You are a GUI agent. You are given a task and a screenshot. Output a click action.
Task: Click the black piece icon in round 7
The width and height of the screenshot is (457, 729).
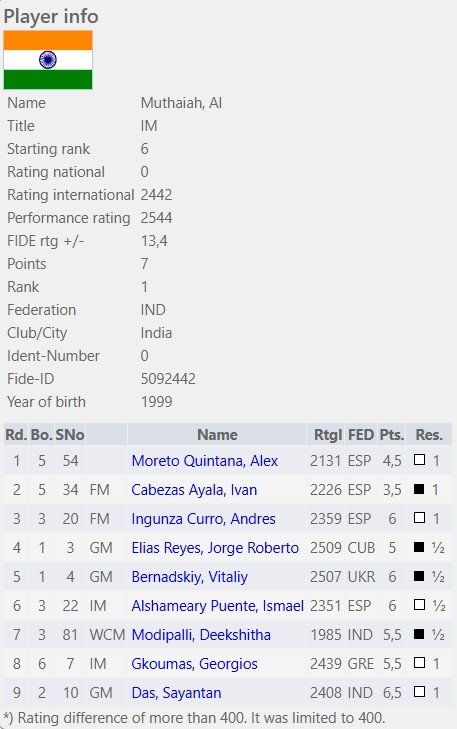pos(419,634)
